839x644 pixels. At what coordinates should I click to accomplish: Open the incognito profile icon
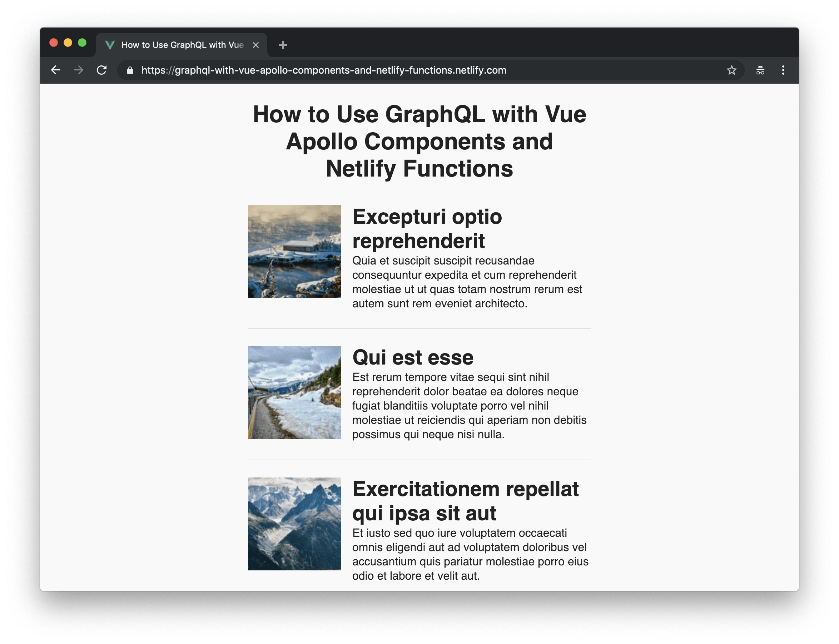pos(760,70)
